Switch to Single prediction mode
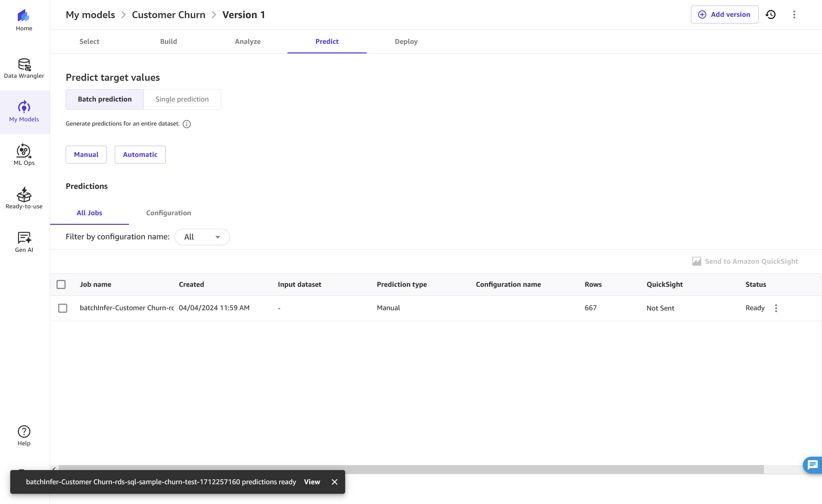822x504 pixels. tap(182, 99)
